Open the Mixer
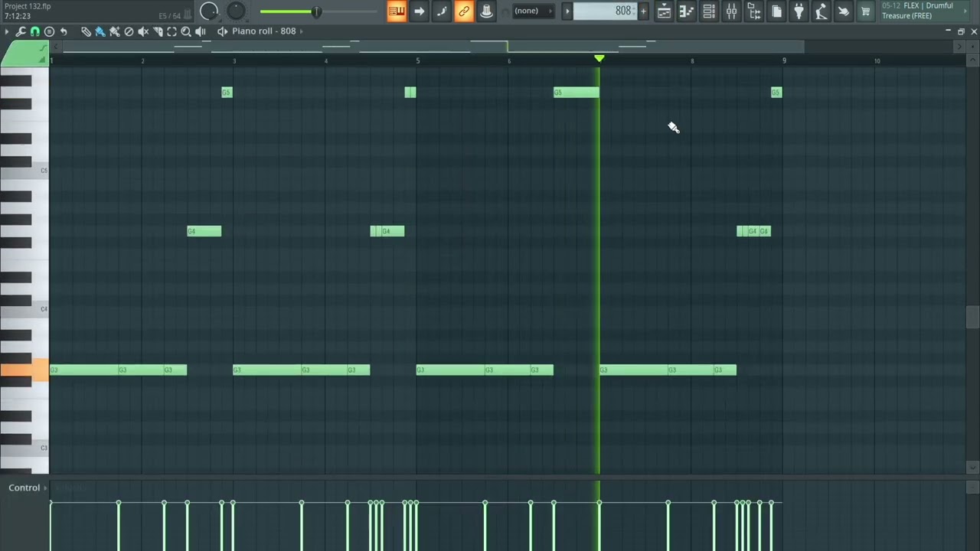Screen dimensions: 980x551 pyautogui.click(x=731, y=11)
